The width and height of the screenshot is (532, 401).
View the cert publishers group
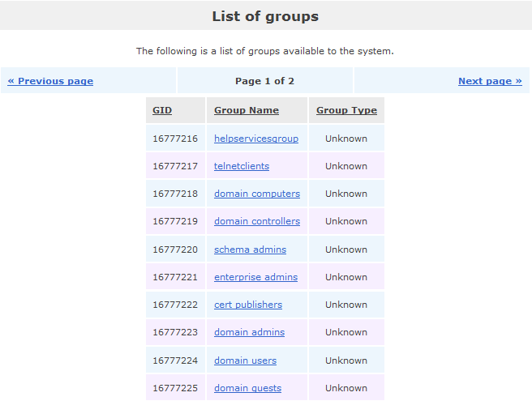(x=248, y=305)
